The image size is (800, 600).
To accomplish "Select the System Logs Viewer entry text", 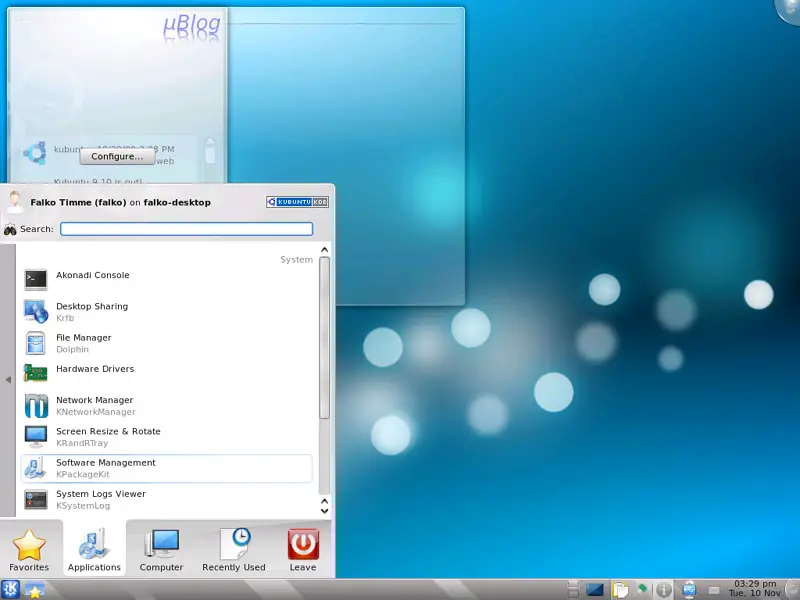I will click(x=101, y=493).
